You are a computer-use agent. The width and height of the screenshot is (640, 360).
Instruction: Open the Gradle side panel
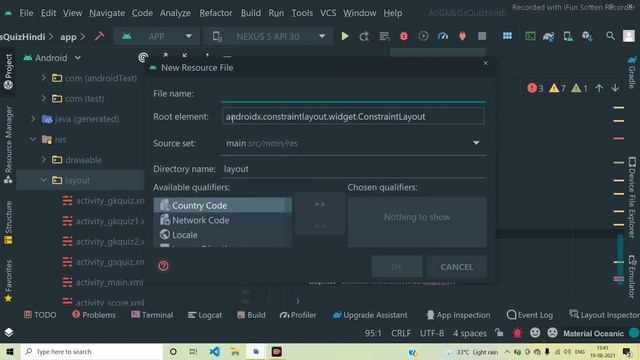tap(632, 72)
